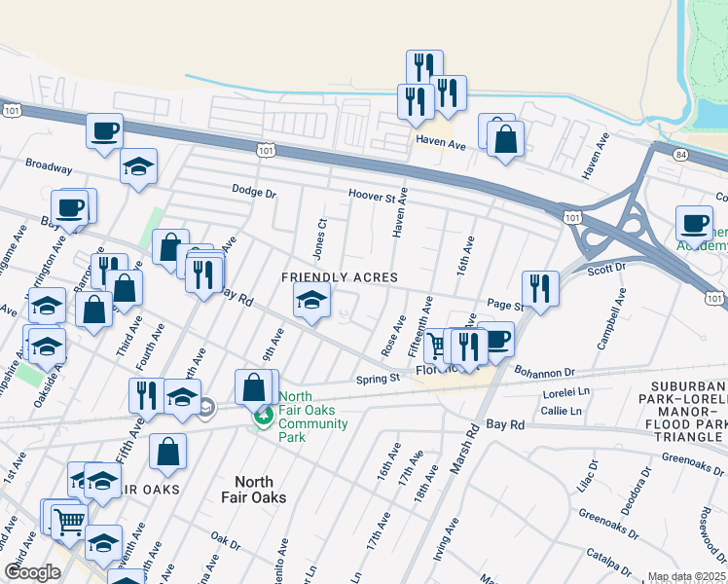Click the Page St label
Viewport: 728px width, 584px height.
tap(505, 305)
